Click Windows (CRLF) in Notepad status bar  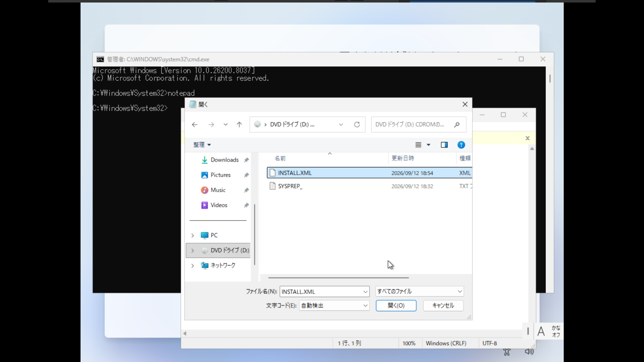coord(446,343)
